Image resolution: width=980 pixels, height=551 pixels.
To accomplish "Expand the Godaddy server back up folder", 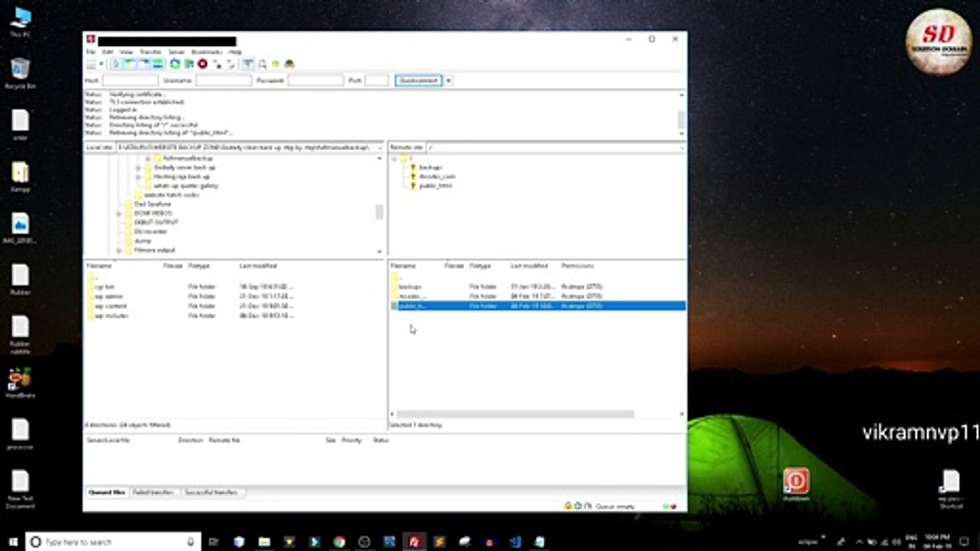I will pos(139,167).
